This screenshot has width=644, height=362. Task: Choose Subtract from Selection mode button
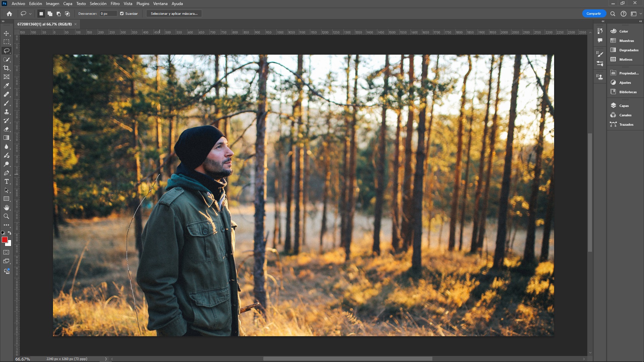point(59,14)
